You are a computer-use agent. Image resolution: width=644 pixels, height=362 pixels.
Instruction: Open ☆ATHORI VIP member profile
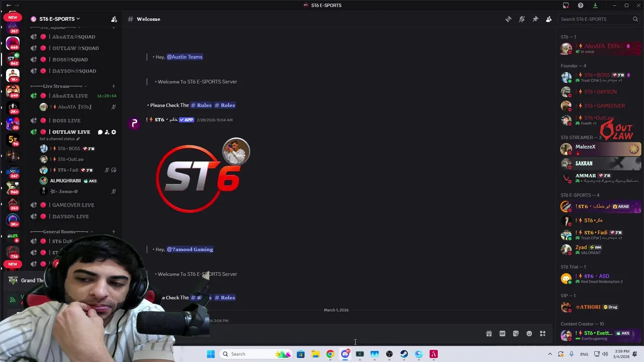600,307
